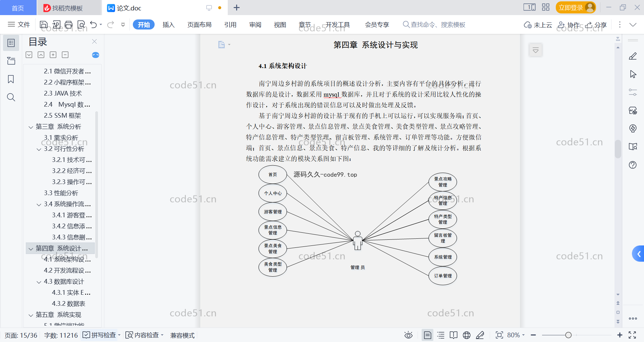This screenshot has height=342, width=644.
Task: Open the search sidebar icon
Action: pyautogui.click(x=11, y=97)
